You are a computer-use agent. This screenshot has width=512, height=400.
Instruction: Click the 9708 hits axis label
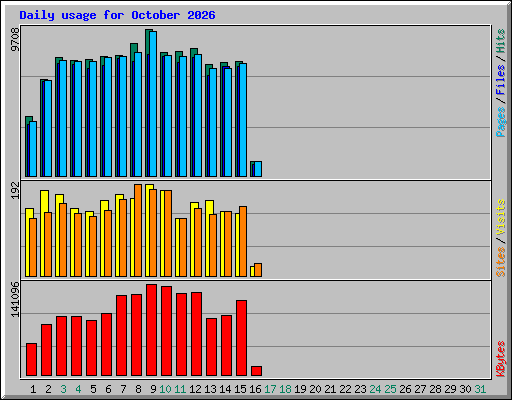15,40
